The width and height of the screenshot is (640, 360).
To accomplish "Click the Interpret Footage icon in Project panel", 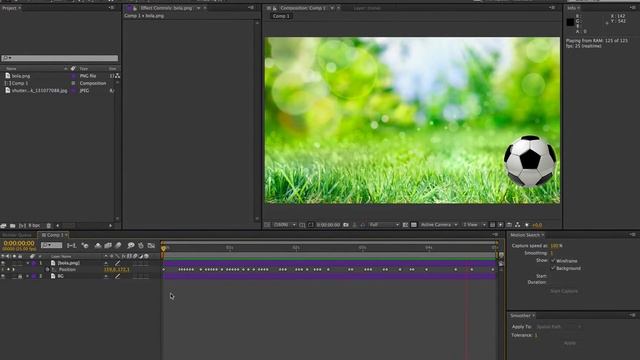I will [4, 226].
